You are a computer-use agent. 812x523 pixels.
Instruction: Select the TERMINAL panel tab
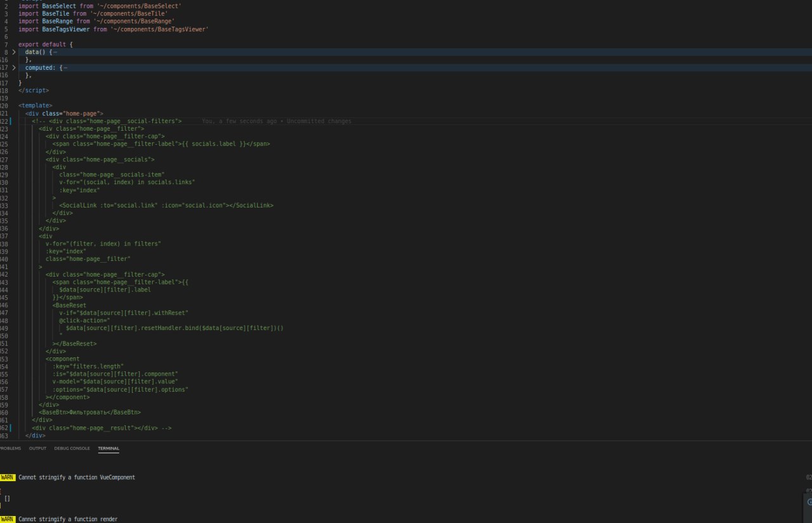point(108,448)
